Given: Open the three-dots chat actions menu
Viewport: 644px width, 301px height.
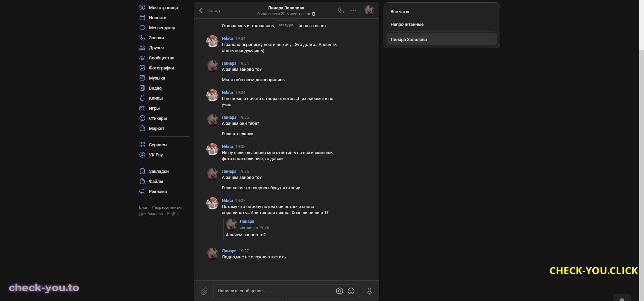Looking at the screenshot, I should tap(353, 10).
